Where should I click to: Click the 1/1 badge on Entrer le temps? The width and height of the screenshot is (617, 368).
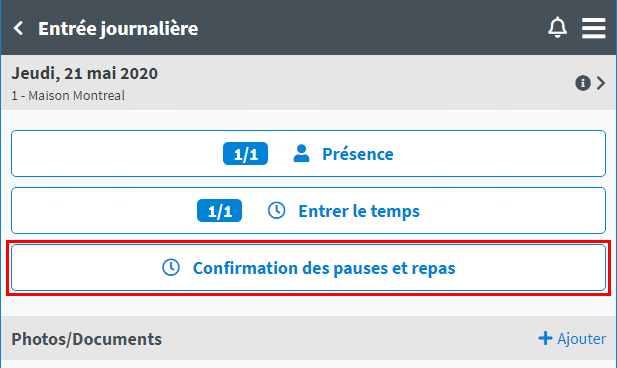pos(220,211)
